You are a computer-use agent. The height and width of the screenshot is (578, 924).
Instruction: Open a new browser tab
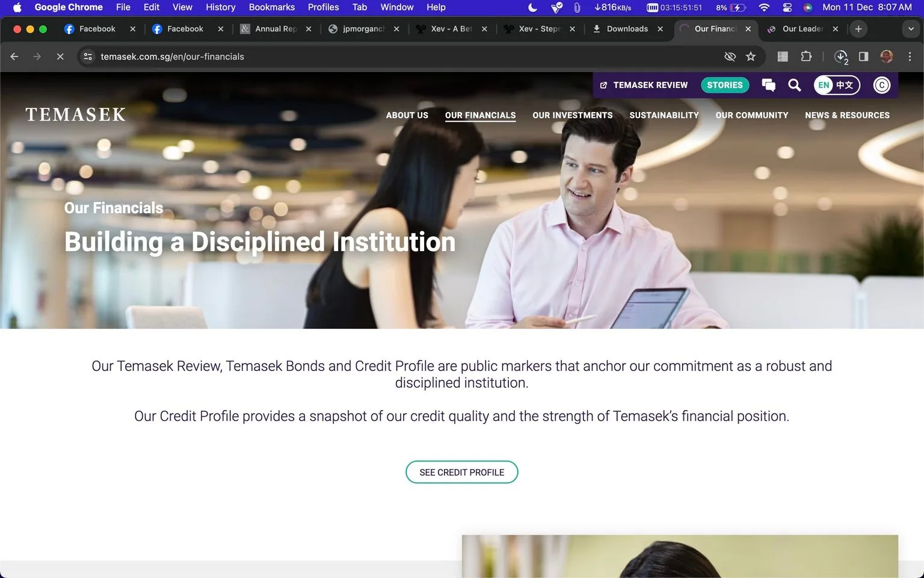coord(858,29)
